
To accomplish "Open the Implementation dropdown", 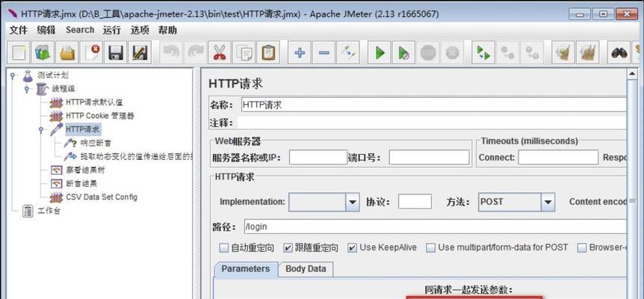I will coord(353,202).
